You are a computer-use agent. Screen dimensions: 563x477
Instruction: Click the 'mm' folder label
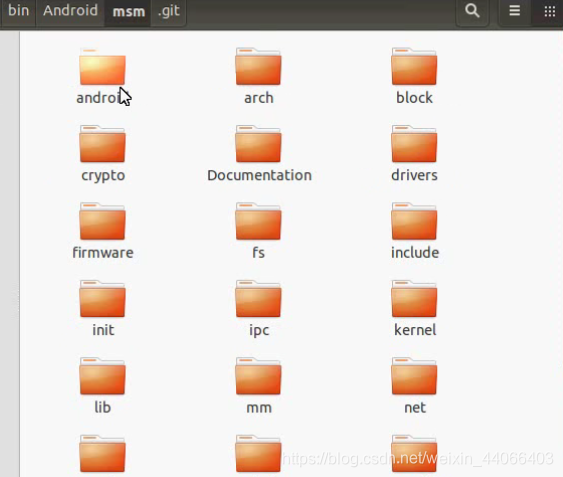point(259,408)
